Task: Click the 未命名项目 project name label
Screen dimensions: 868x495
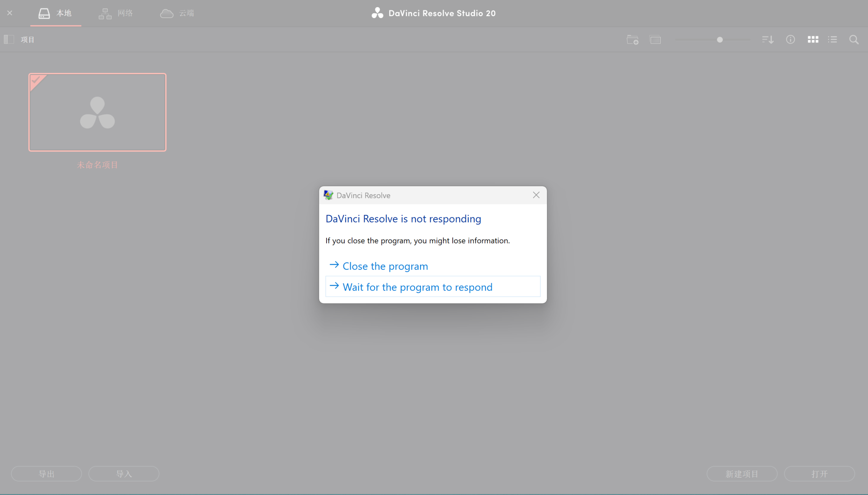Action: 97,165
